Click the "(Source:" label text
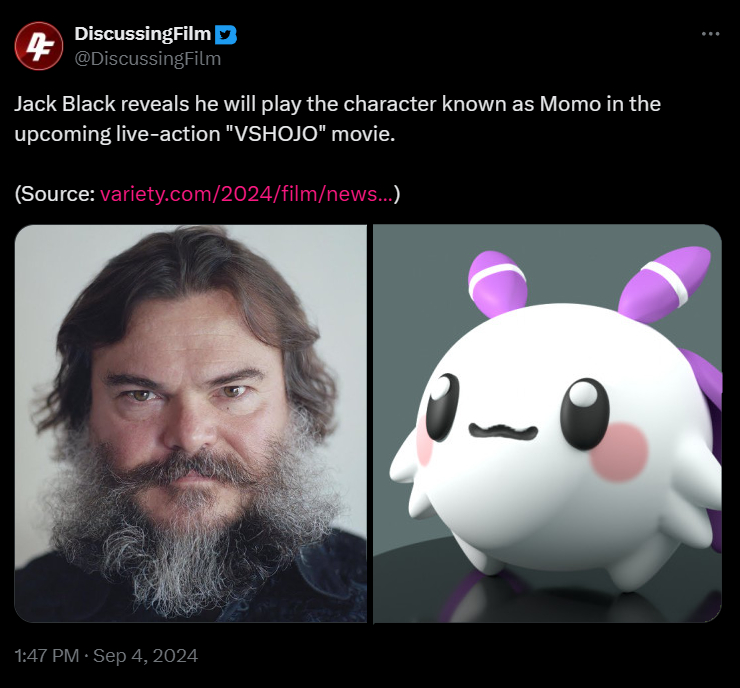Viewport: 740px width, 688px height. point(55,194)
